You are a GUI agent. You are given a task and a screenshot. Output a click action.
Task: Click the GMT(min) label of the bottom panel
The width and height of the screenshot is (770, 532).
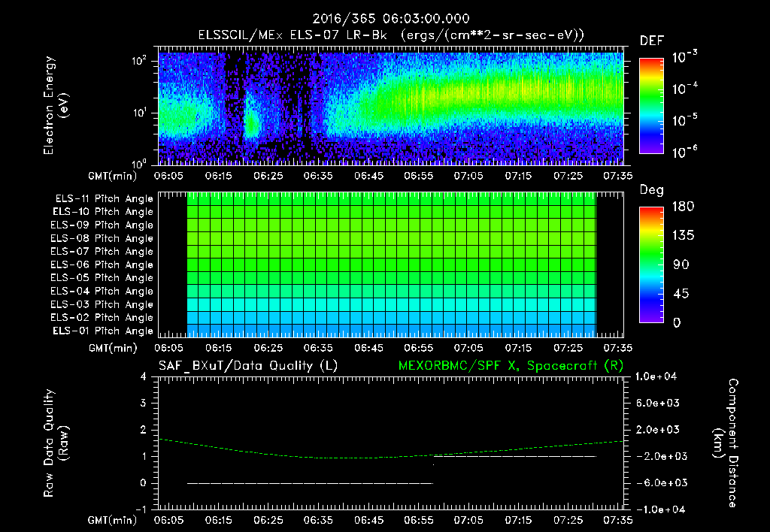click(113, 520)
